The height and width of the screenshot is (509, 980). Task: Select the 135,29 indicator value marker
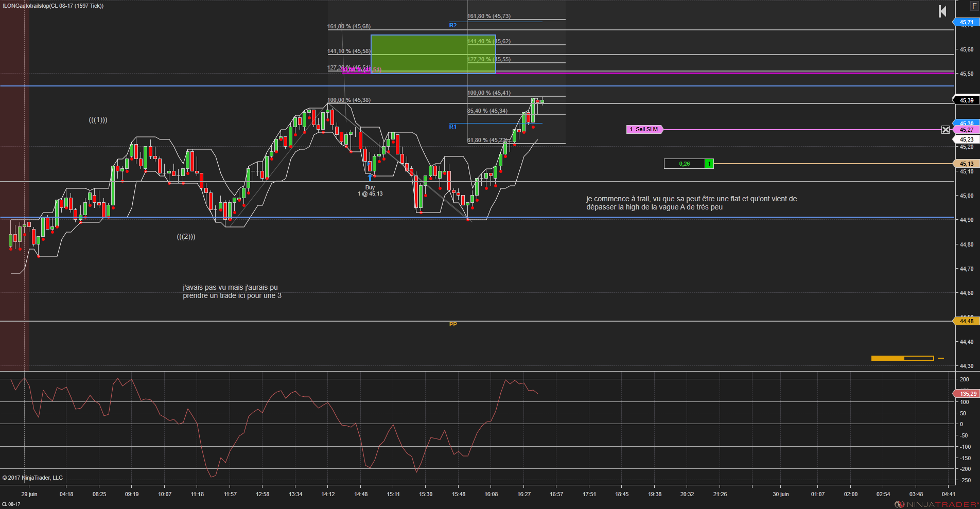966,394
